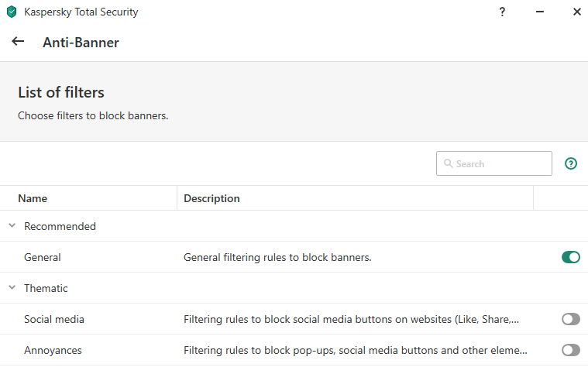588x374 pixels.
Task: Collapse the Recommended group chevron
Action: coord(12,225)
